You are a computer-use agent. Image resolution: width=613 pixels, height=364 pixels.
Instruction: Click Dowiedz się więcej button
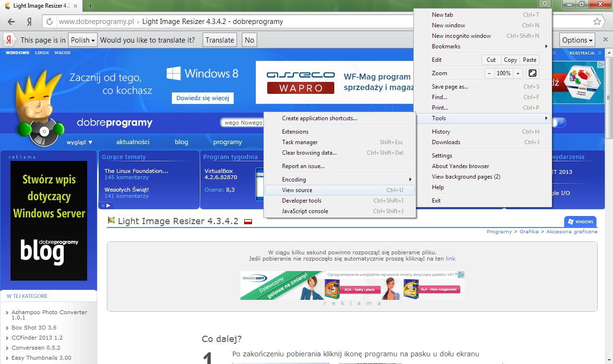[x=203, y=98]
